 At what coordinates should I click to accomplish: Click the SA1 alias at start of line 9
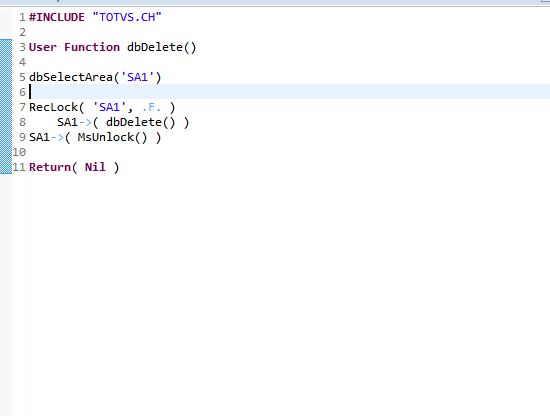[x=39, y=137]
